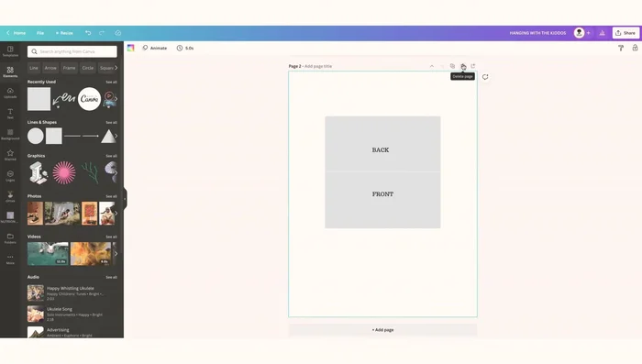Select the BACK text on canvas
642x364 pixels.
point(381,149)
